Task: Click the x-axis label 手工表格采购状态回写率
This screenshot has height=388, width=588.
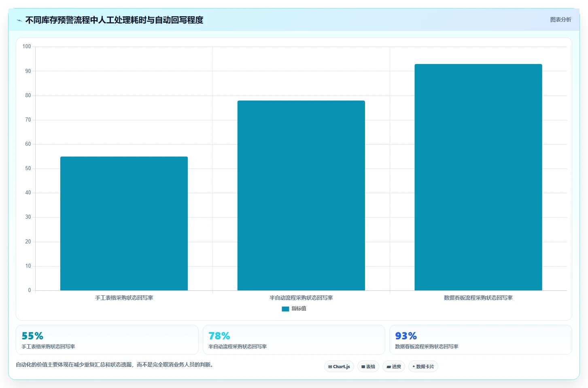Action: pos(124,298)
